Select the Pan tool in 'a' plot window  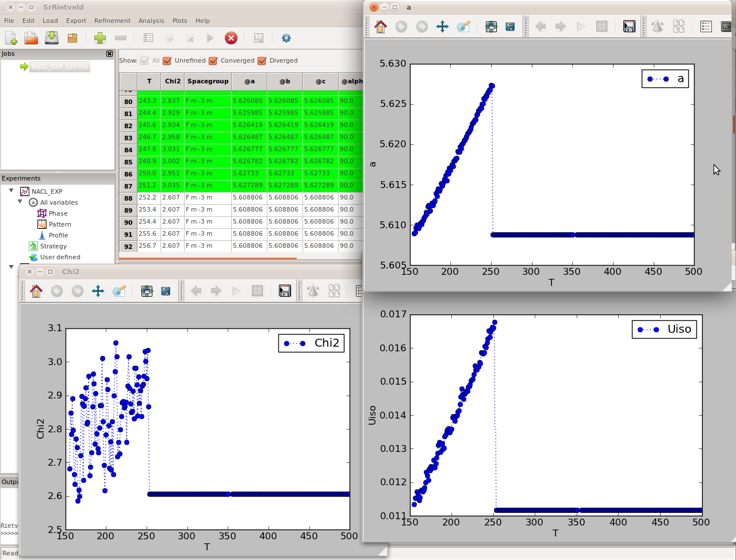tap(442, 26)
